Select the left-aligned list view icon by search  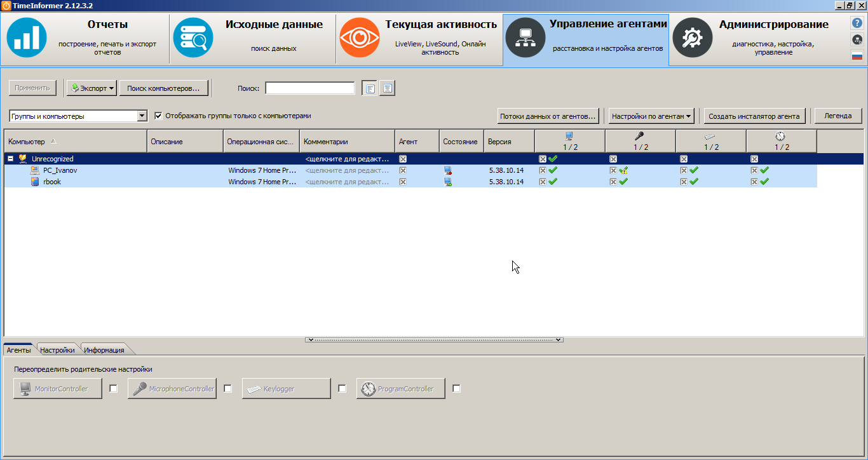click(x=369, y=88)
